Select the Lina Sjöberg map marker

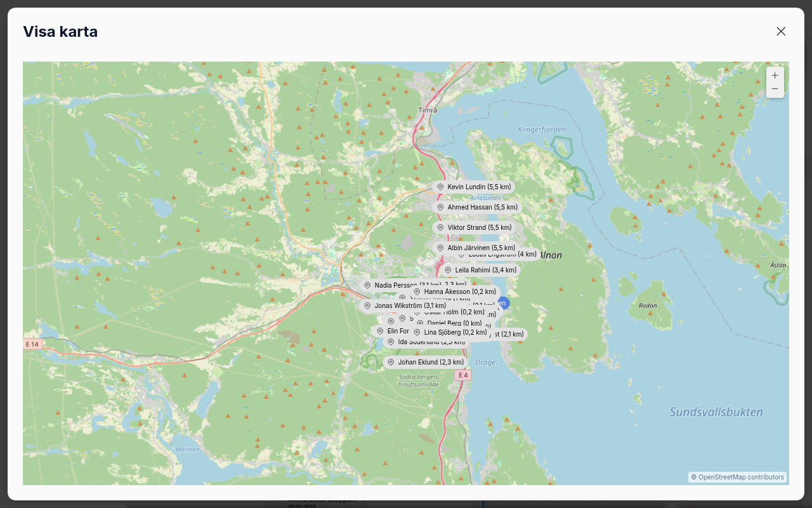click(450, 332)
